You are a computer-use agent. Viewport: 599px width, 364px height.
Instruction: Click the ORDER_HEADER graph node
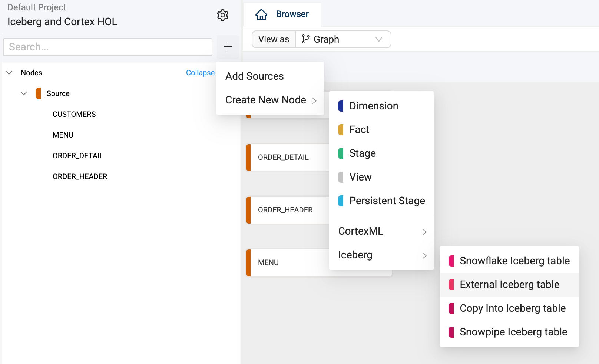click(288, 210)
